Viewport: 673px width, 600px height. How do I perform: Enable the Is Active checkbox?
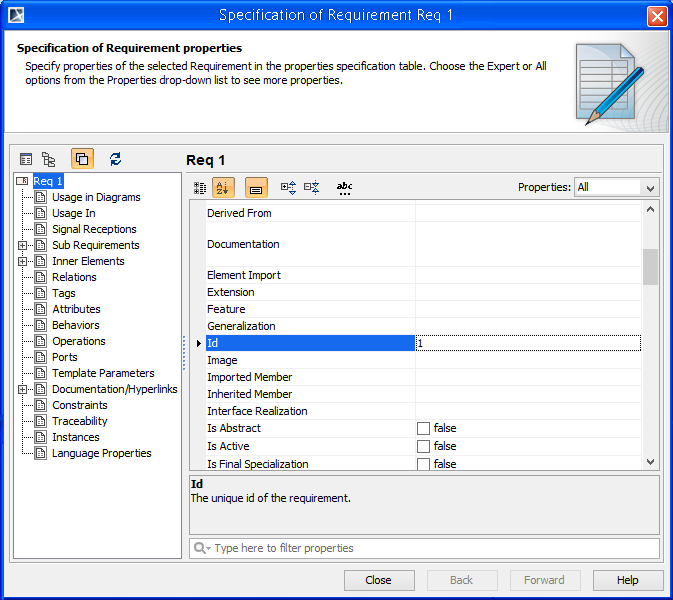(423, 447)
